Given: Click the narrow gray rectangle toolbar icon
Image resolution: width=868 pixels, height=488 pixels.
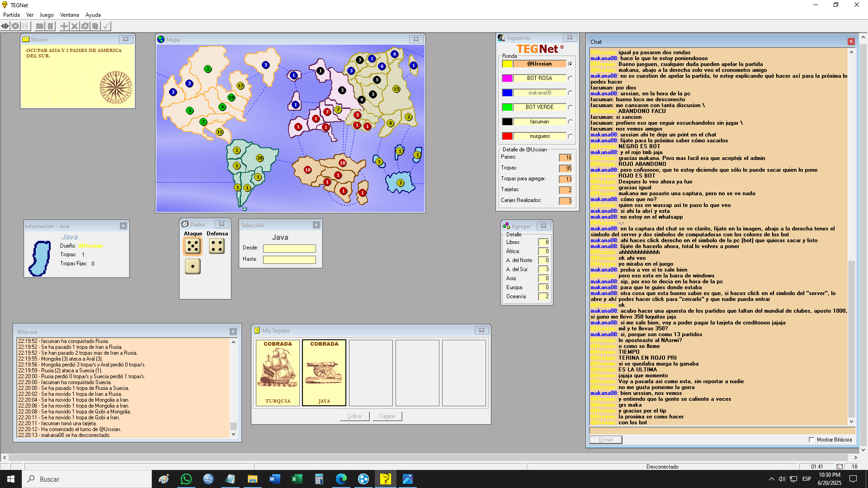Looking at the screenshot, I should click(51, 26).
